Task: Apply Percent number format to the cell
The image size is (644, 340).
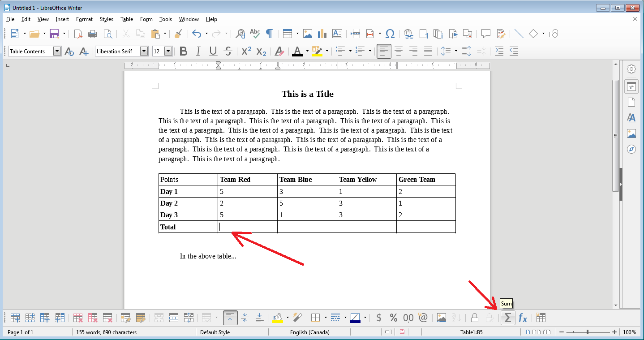Action: click(393, 318)
